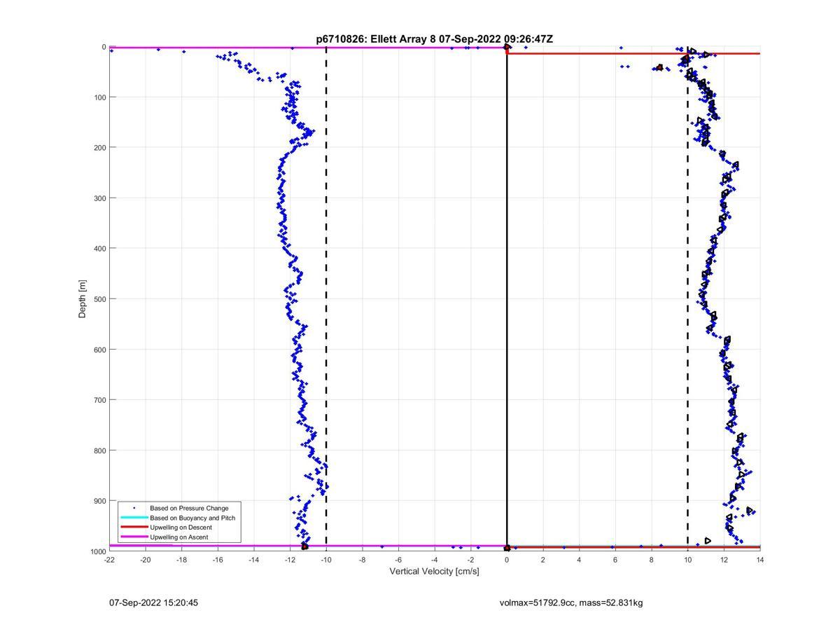
Task: Click the x-axis tick label '2'
Action: tap(543, 560)
